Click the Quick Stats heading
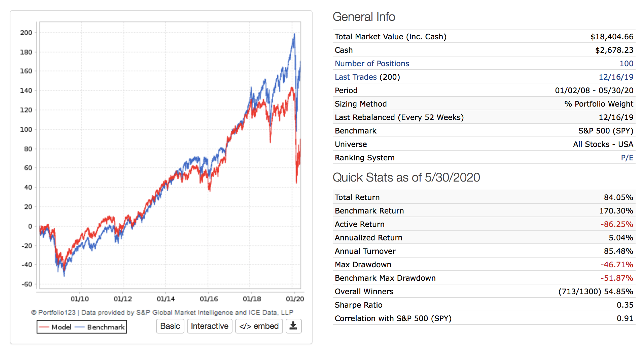The height and width of the screenshot is (351, 644). tap(406, 178)
